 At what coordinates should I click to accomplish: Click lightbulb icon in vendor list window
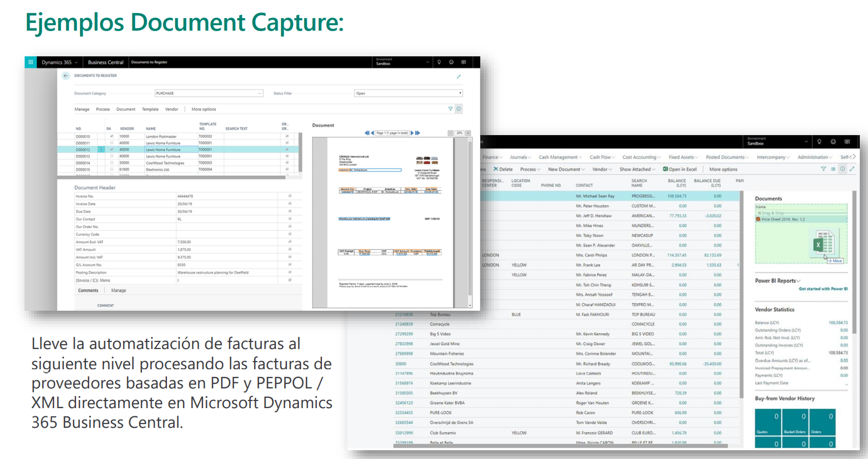point(819,142)
